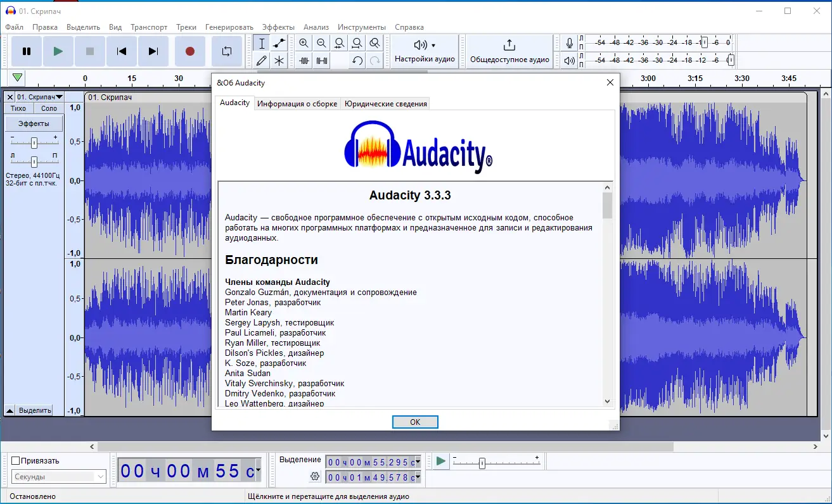Open the 01. Скрипач track name dropdown

tap(40, 97)
